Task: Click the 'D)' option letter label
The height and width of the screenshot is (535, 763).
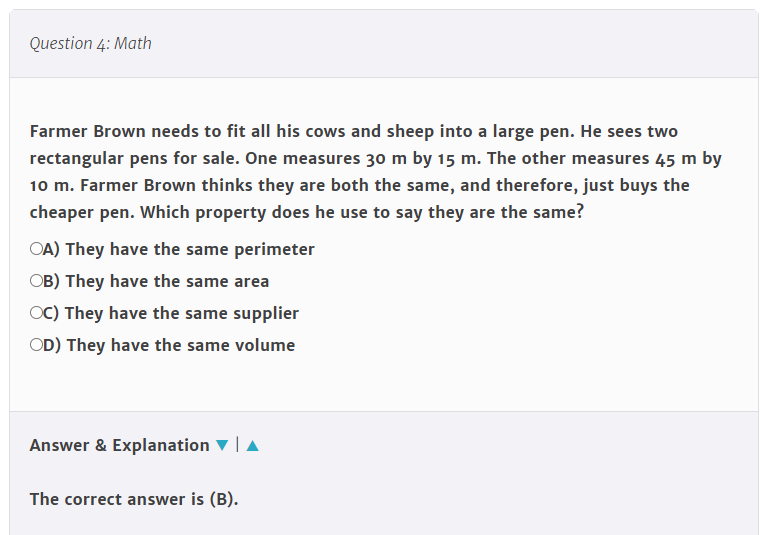Action: click(52, 345)
